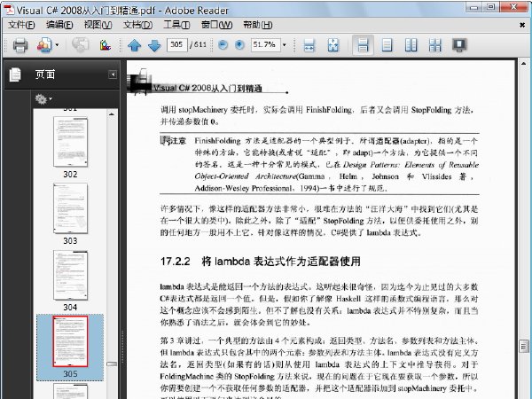Click the '/ 611' total pages label

click(x=199, y=44)
